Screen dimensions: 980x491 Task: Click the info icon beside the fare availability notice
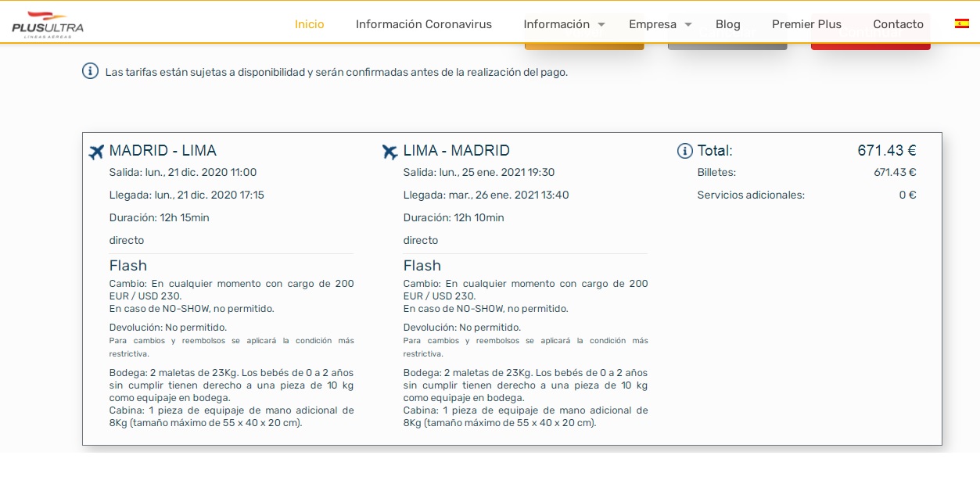91,71
